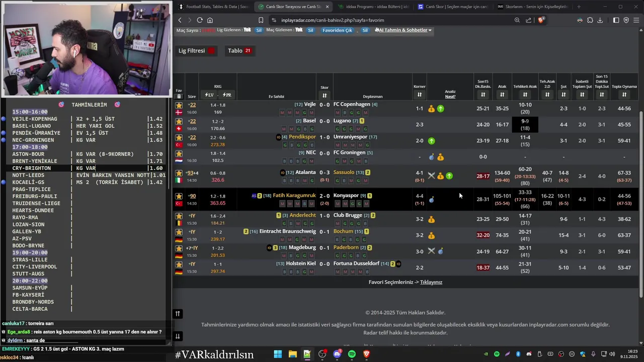
Task: Click bomb icon in NEC row
Action: point(431,157)
